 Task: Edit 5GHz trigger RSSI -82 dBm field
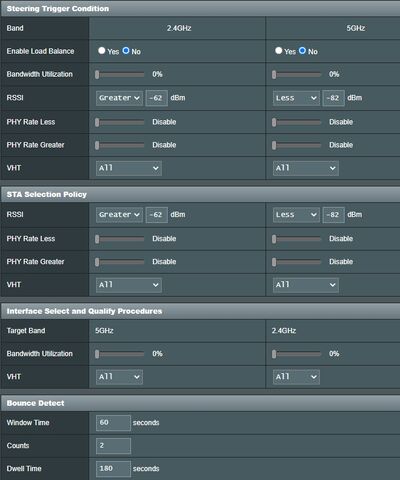pyautogui.click(x=333, y=98)
